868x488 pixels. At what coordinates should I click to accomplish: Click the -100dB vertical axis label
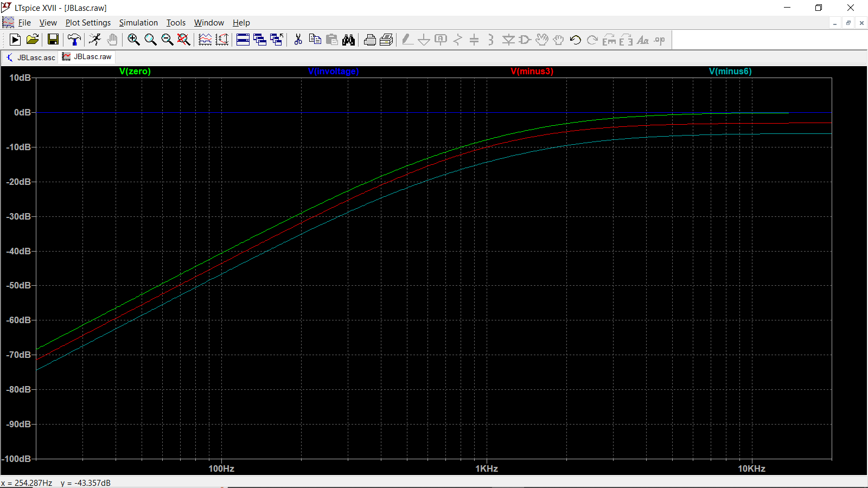(x=16, y=459)
